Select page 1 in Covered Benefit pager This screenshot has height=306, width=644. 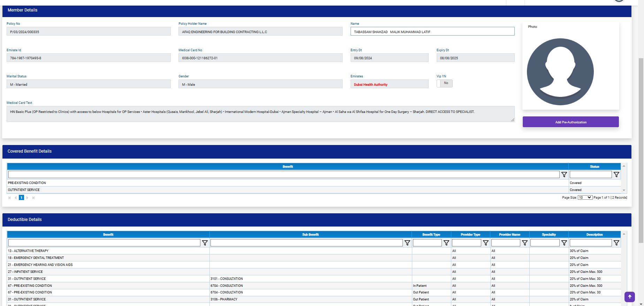21,198
